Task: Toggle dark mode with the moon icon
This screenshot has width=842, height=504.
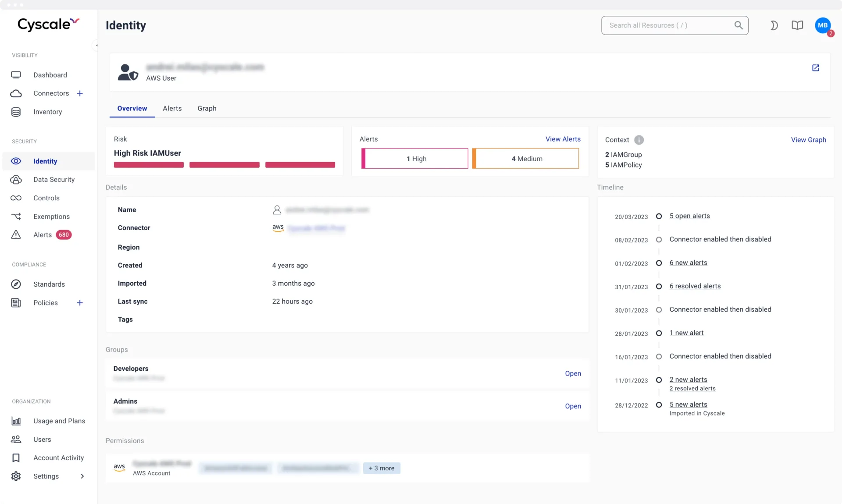Action: pos(774,25)
